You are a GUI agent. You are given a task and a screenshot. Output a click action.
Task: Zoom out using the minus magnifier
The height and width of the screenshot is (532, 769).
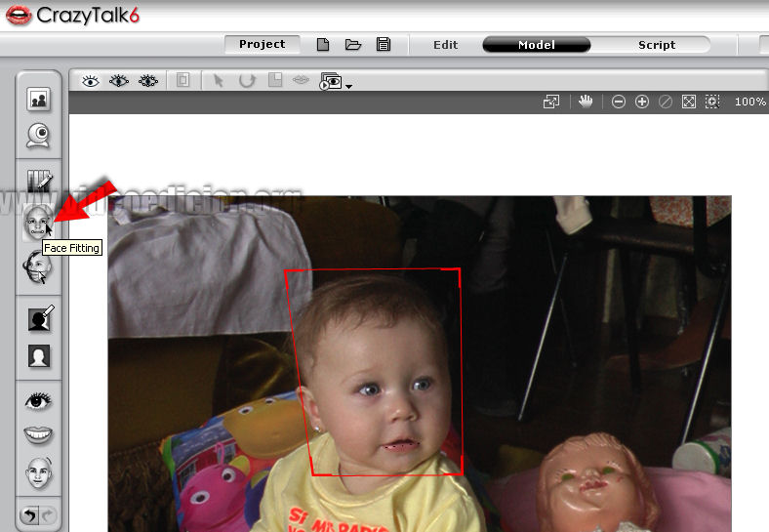tap(619, 102)
